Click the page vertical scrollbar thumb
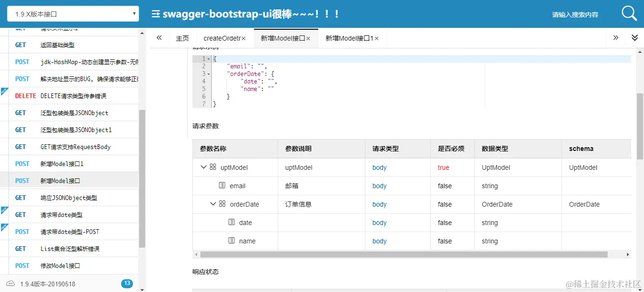The width and height of the screenshot is (644, 292). [x=640, y=126]
